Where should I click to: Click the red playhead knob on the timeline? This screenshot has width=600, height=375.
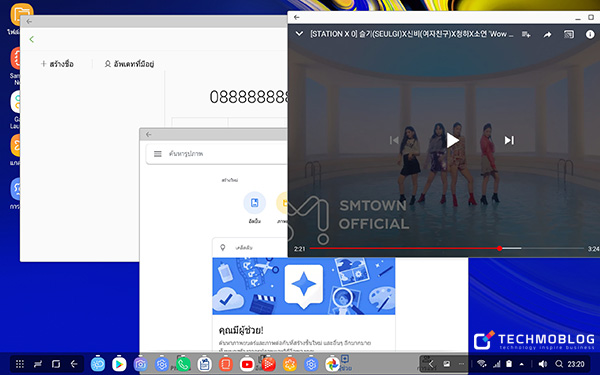point(500,248)
